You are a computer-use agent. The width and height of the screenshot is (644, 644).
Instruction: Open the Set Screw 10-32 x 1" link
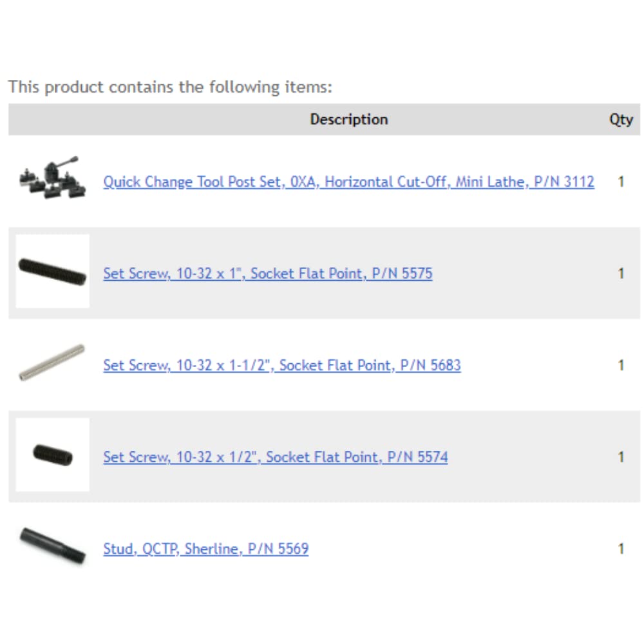267,274
